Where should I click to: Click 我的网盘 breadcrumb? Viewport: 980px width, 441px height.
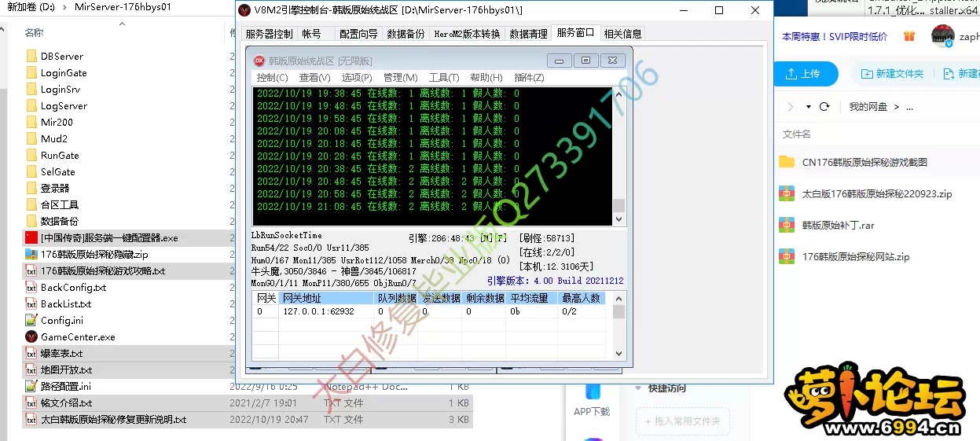coord(868,107)
